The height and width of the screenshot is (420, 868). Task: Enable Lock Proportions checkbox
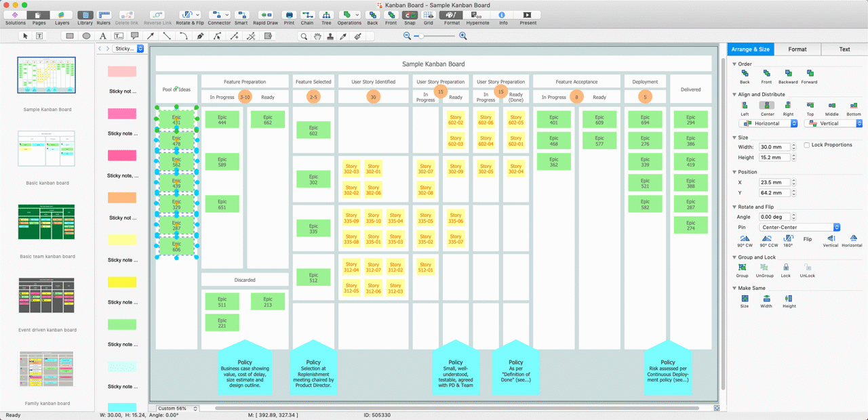[806, 145]
